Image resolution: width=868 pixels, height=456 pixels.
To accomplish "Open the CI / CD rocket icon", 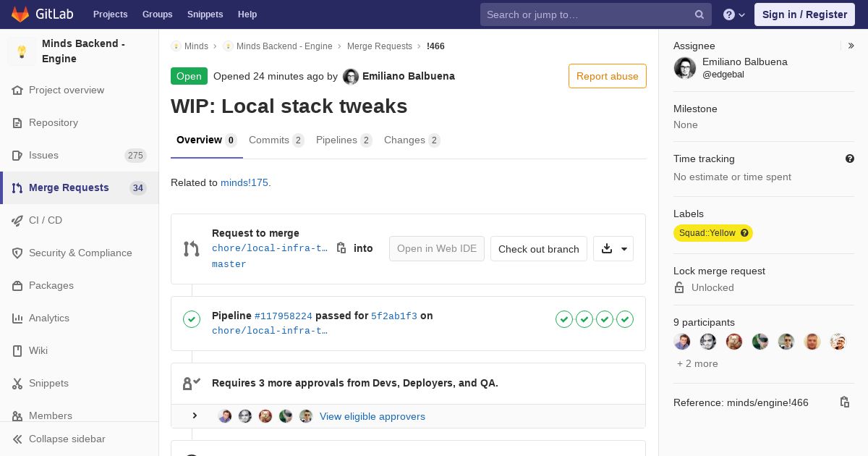I will (x=17, y=220).
